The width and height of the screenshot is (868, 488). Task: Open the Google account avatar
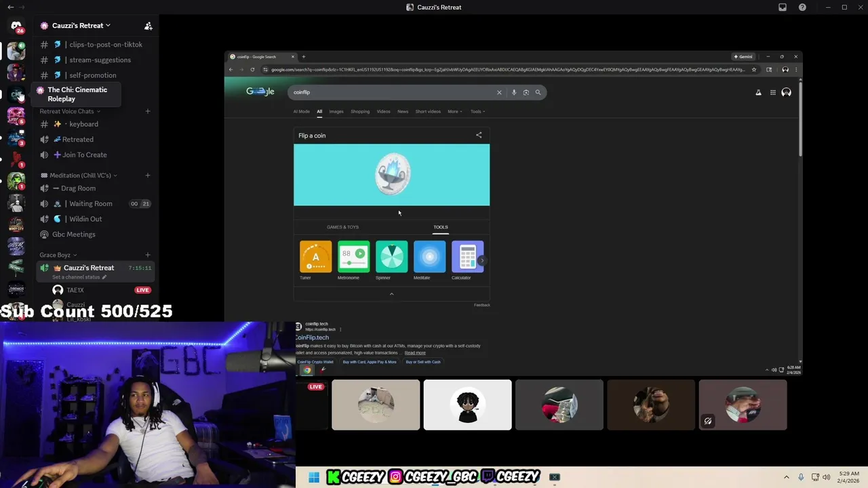[786, 92]
